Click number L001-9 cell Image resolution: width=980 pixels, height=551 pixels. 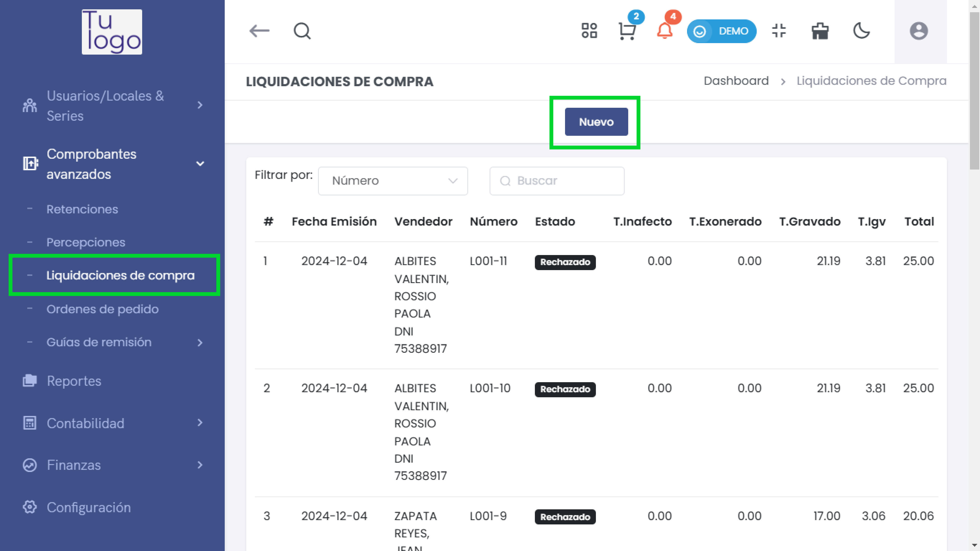pyautogui.click(x=488, y=516)
